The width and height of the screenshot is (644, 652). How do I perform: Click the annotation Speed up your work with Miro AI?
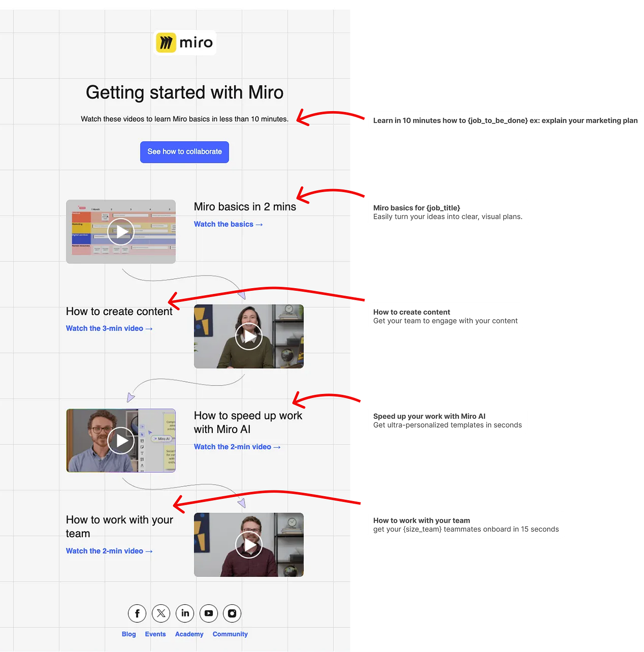tap(429, 417)
